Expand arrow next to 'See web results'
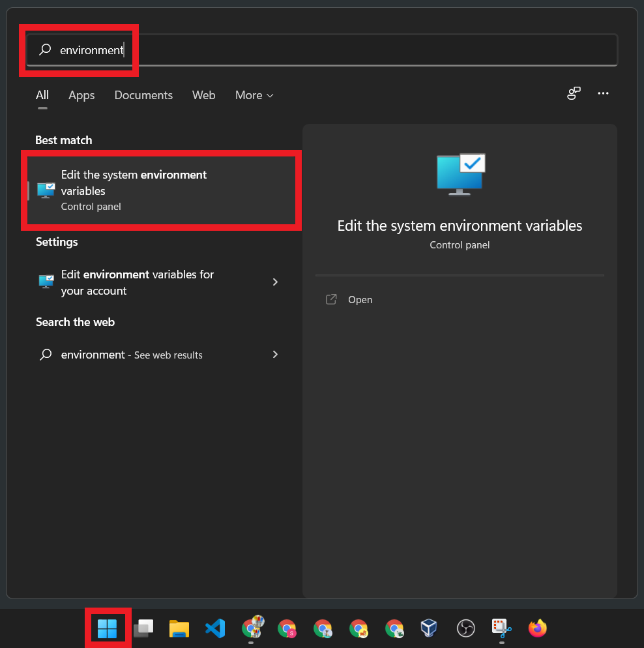The height and width of the screenshot is (648, 644). pyautogui.click(x=275, y=354)
